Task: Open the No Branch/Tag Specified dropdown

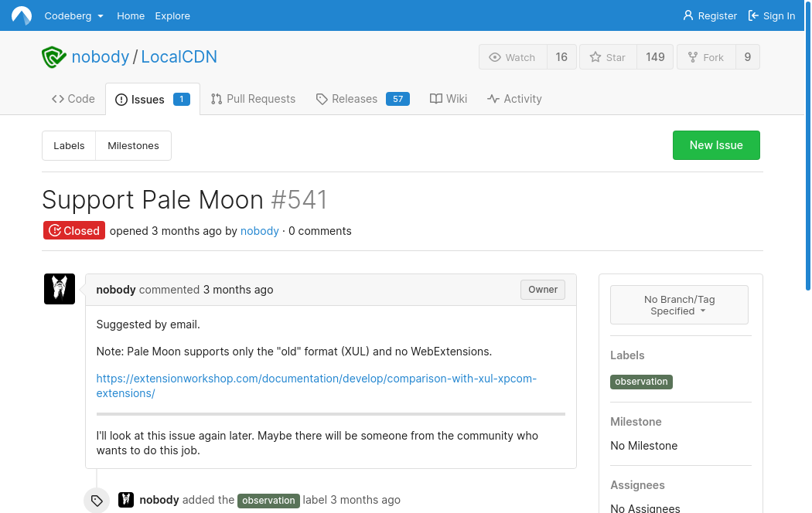Action: [x=679, y=304]
